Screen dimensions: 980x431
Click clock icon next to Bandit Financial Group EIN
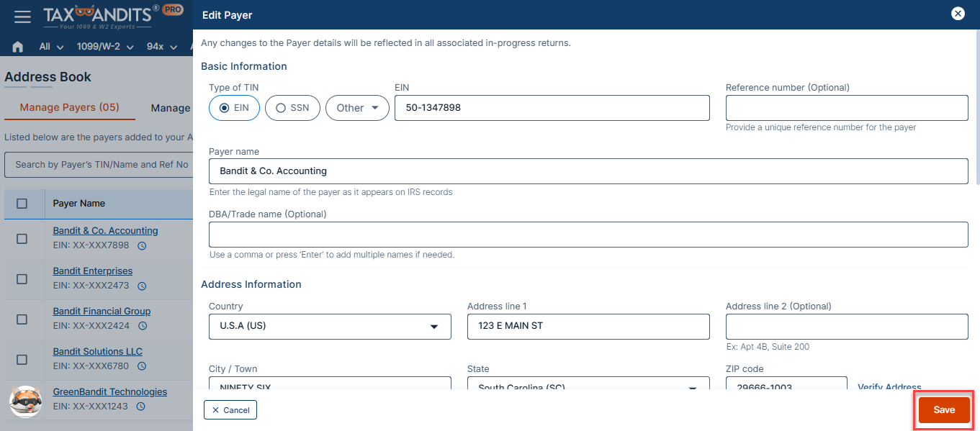tap(143, 327)
